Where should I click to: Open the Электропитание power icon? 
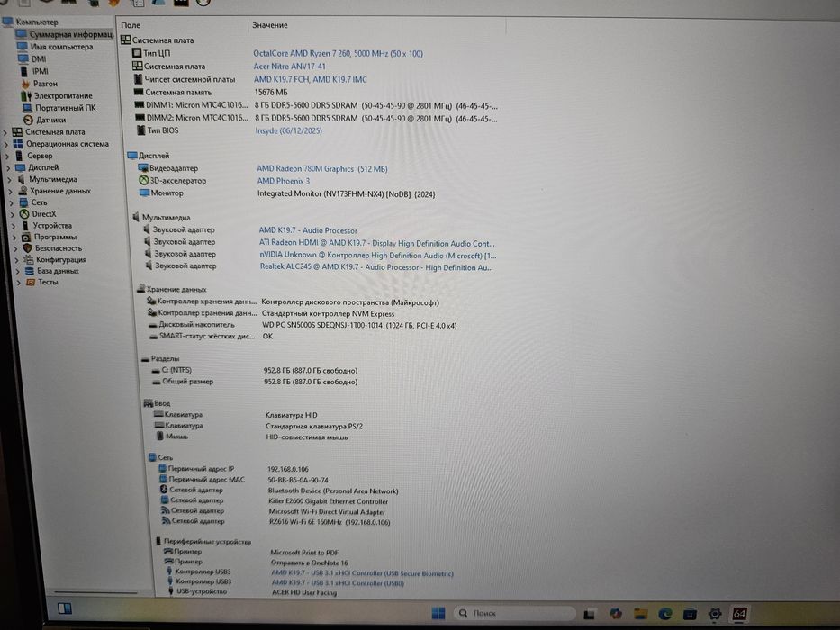pos(26,95)
